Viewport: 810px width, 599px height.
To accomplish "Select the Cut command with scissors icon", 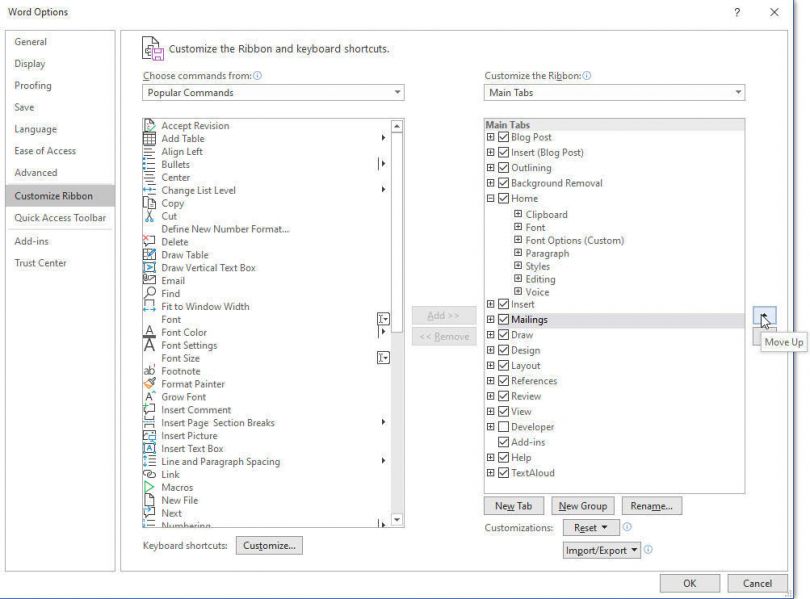I will pyautogui.click(x=148, y=215).
